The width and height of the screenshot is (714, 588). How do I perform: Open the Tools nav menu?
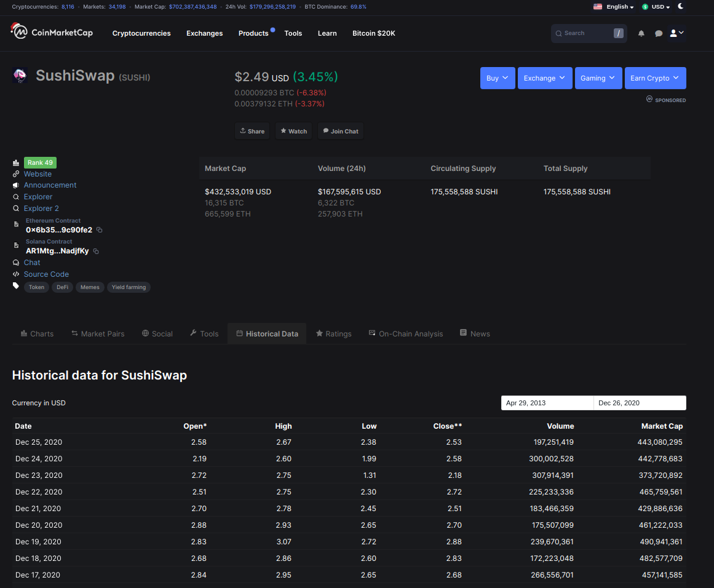coord(293,33)
